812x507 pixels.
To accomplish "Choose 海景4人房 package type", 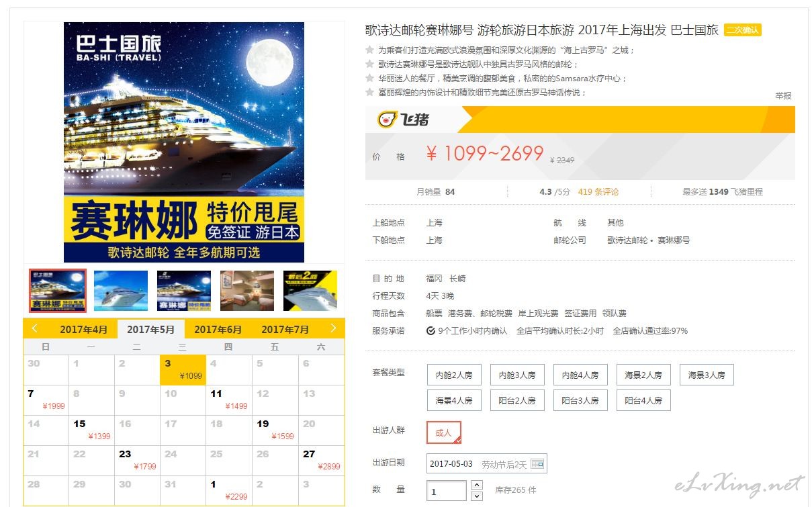I will [454, 400].
